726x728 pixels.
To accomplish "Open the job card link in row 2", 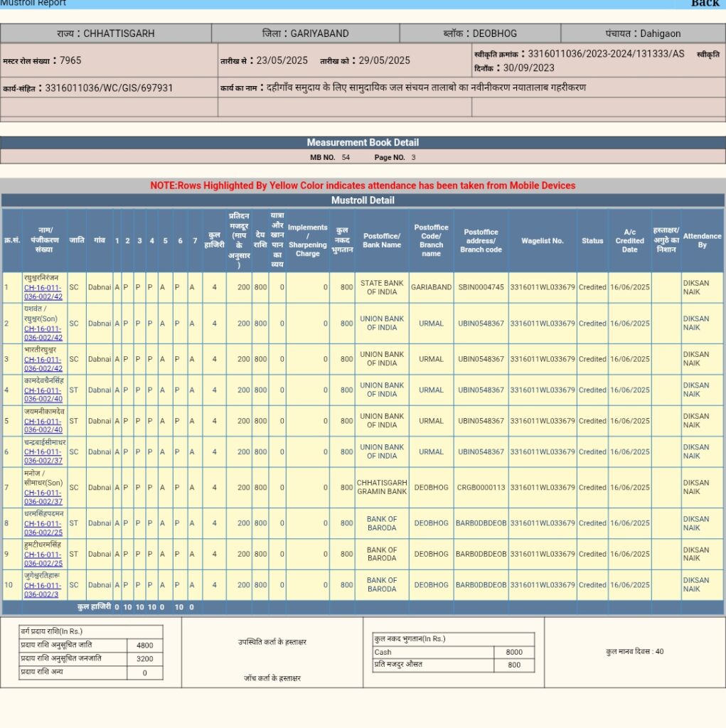I will [43, 333].
